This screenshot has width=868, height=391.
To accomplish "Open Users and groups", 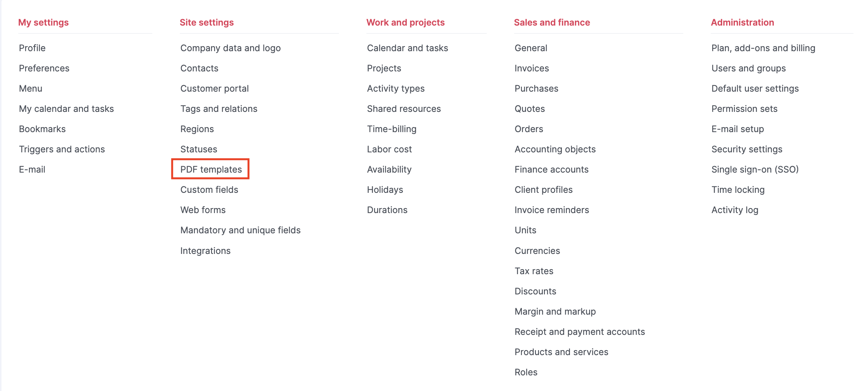I will [748, 68].
